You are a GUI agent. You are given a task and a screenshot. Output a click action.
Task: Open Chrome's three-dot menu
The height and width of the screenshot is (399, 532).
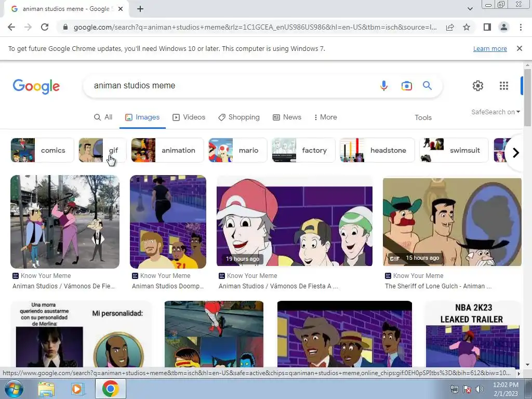click(x=521, y=27)
